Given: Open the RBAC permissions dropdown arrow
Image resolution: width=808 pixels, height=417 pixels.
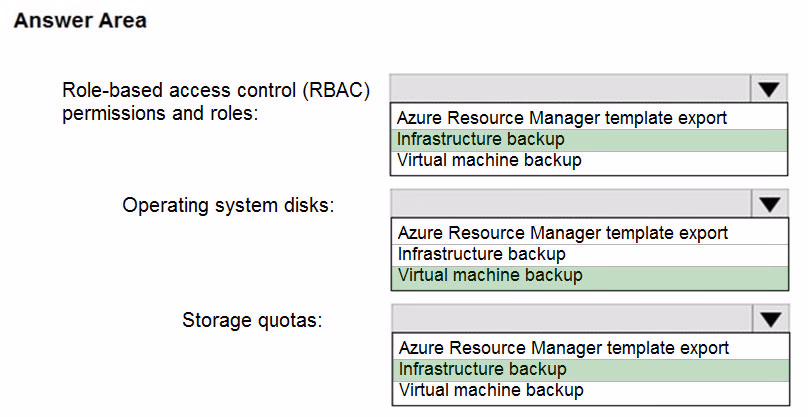Looking at the screenshot, I should click(x=769, y=90).
